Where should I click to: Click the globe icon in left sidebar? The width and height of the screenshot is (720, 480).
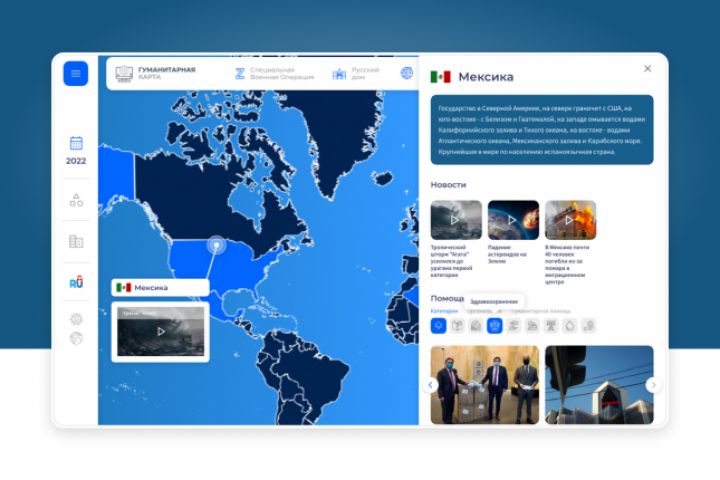pos(76,338)
